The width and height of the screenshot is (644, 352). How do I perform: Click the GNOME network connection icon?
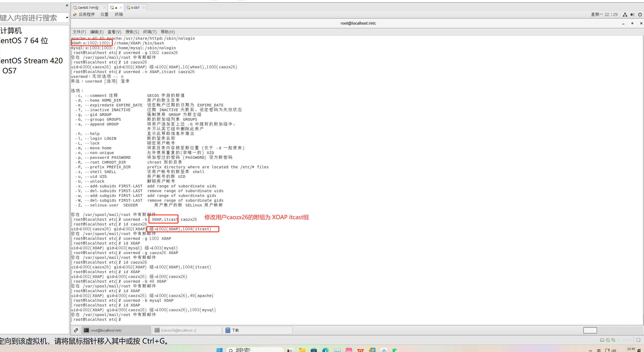point(625,15)
